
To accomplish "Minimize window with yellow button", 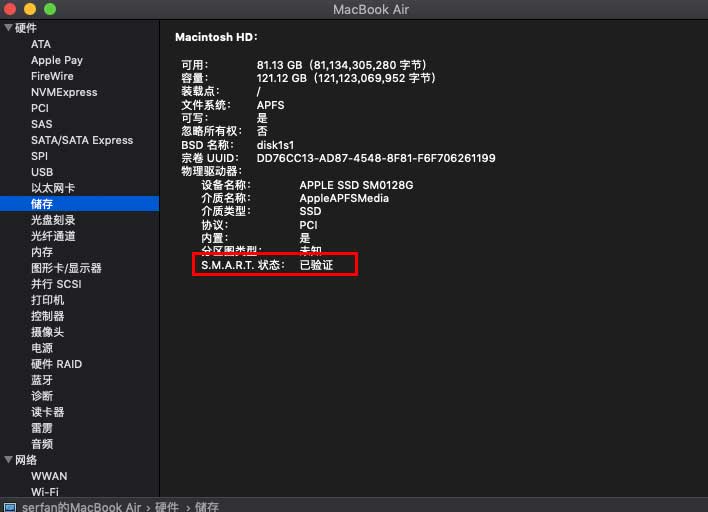I will point(30,9).
